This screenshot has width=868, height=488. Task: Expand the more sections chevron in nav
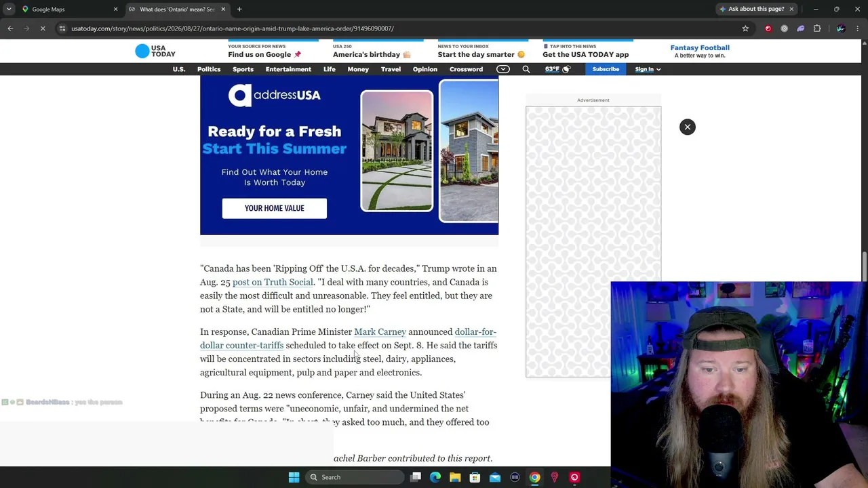[503, 69]
